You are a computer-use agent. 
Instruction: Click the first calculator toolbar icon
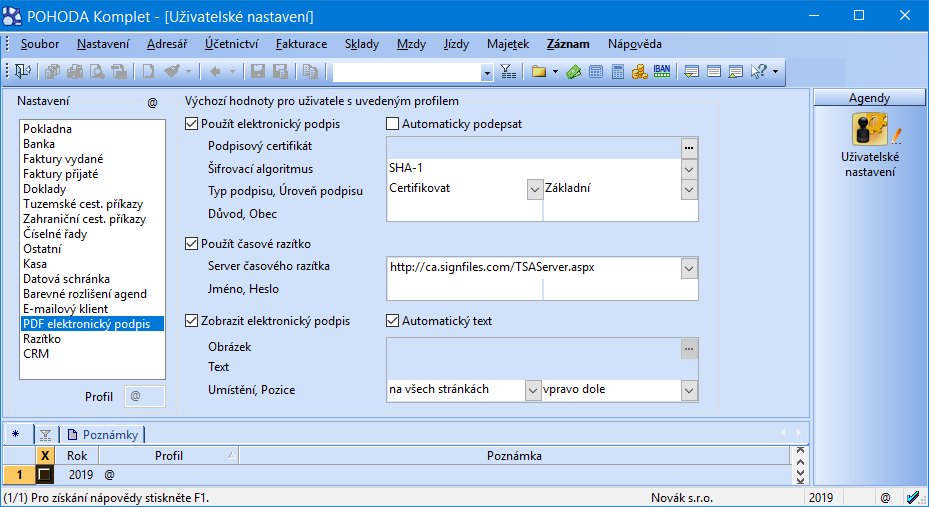pyautogui.click(x=596, y=72)
